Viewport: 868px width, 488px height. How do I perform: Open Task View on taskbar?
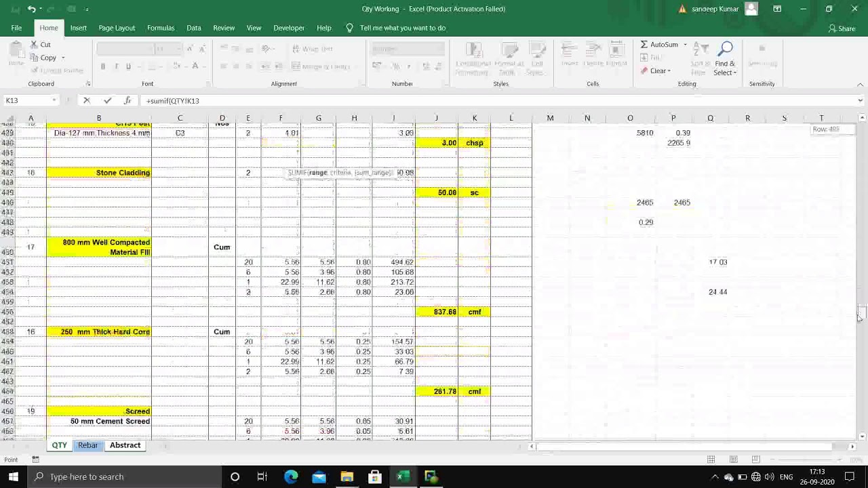(x=262, y=476)
